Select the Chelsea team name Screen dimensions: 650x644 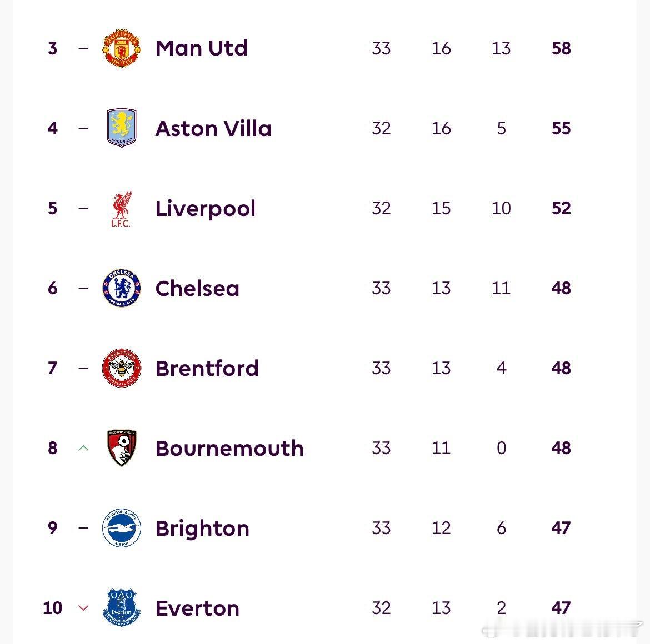tap(197, 288)
